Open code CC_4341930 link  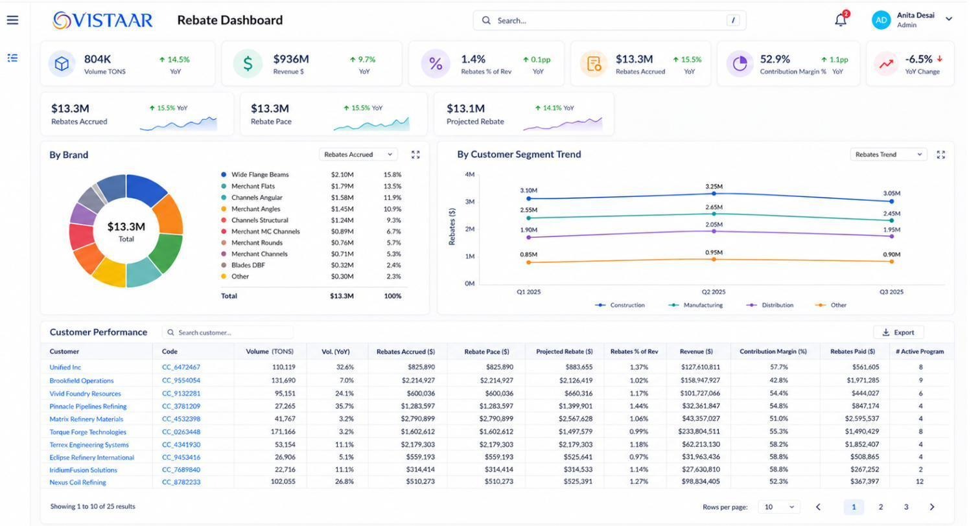[181, 445]
